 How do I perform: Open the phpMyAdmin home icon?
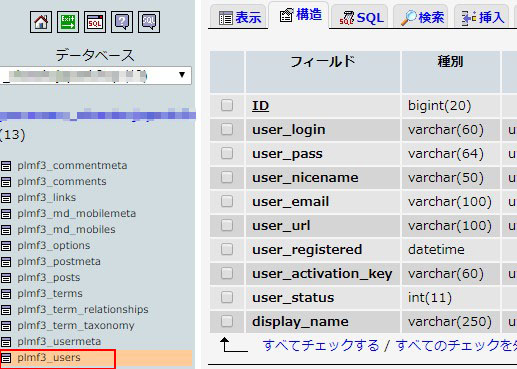pos(41,22)
